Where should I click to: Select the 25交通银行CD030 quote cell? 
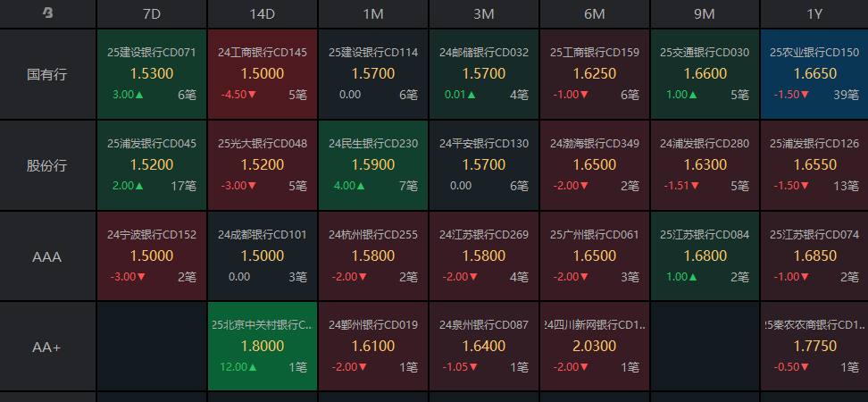click(705, 74)
